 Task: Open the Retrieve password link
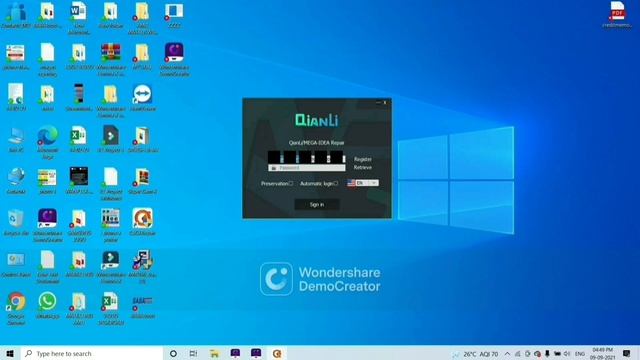point(362,167)
